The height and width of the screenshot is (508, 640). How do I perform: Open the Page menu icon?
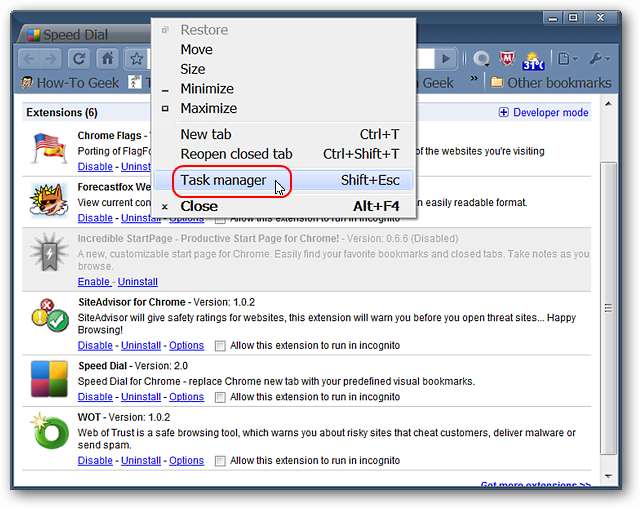tap(567, 59)
